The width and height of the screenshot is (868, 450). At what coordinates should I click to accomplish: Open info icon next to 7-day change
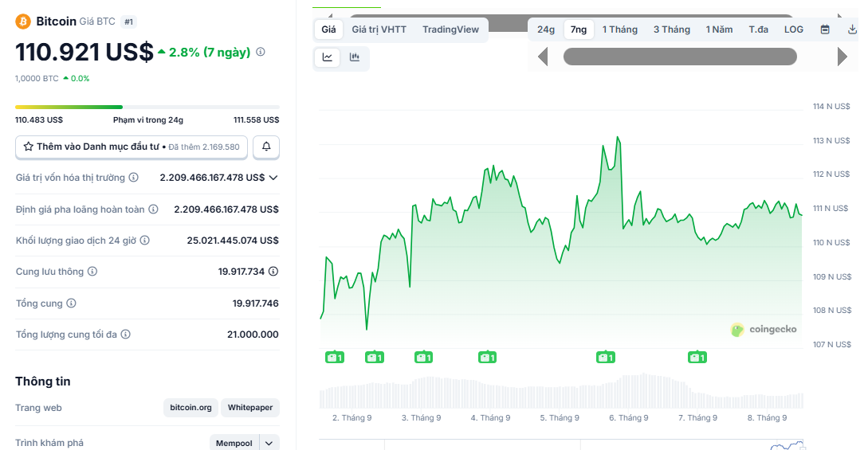pos(260,52)
